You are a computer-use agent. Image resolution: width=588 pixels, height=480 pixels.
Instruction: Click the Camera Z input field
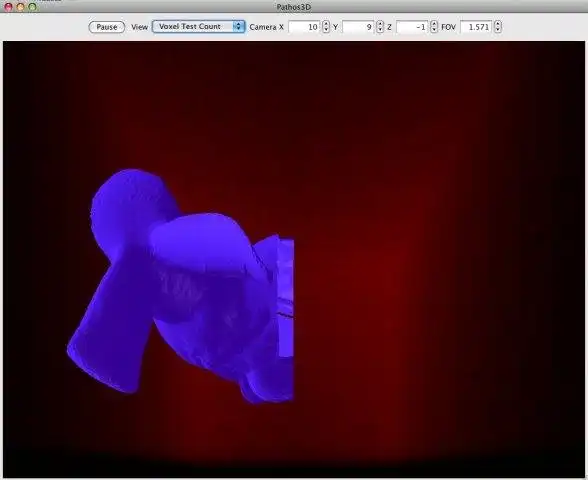point(412,27)
